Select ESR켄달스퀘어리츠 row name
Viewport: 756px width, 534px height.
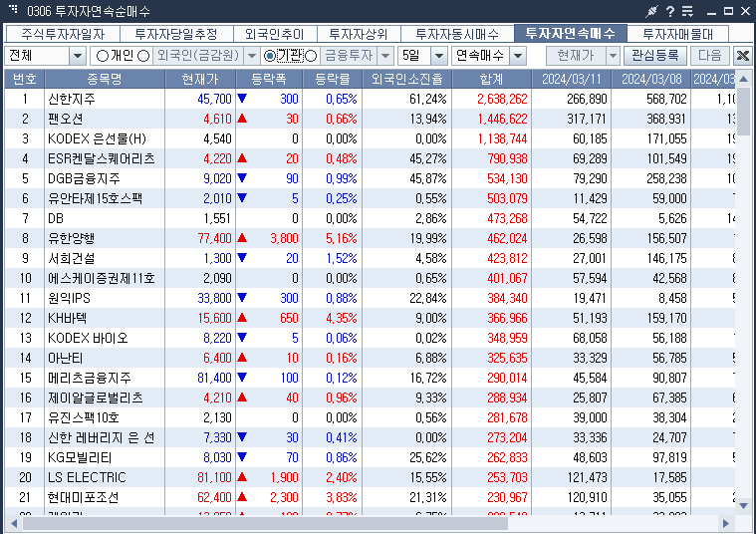point(102,158)
